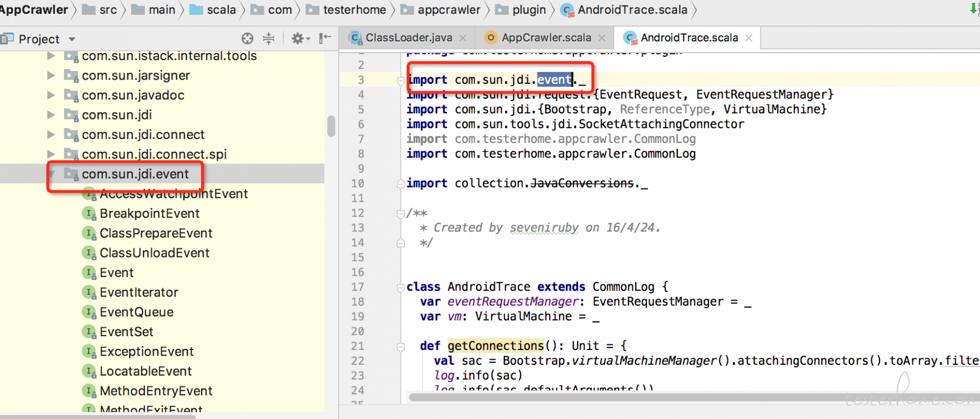Image resolution: width=980 pixels, height=419 pixels.
Task: Click the MethodEntryEvent interface icon
Action: click(89, 391)
